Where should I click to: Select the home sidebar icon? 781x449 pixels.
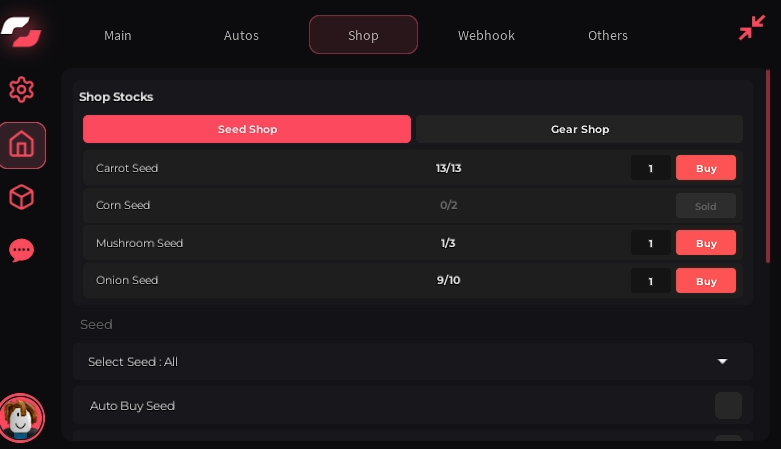[x=22, y=145]
